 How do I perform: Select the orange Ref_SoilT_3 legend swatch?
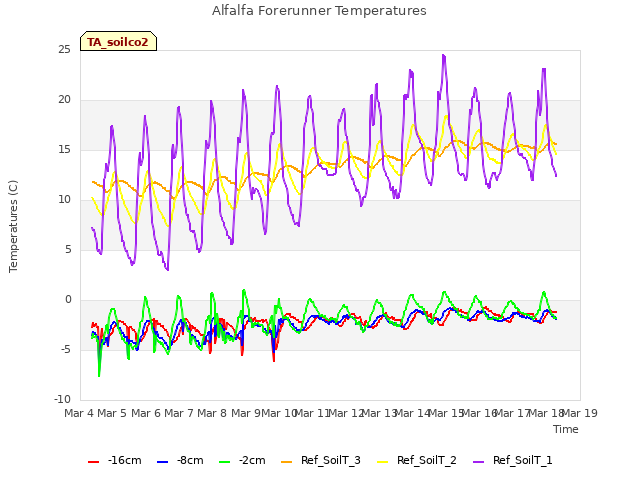click(287, 462)
